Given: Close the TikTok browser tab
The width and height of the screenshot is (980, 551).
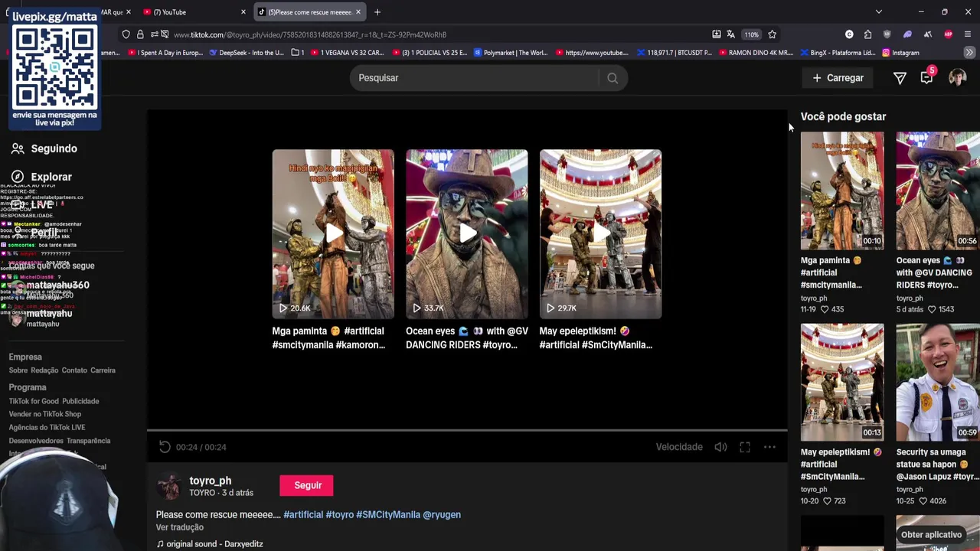Looking at the screenshot, I should coord(358,12).
